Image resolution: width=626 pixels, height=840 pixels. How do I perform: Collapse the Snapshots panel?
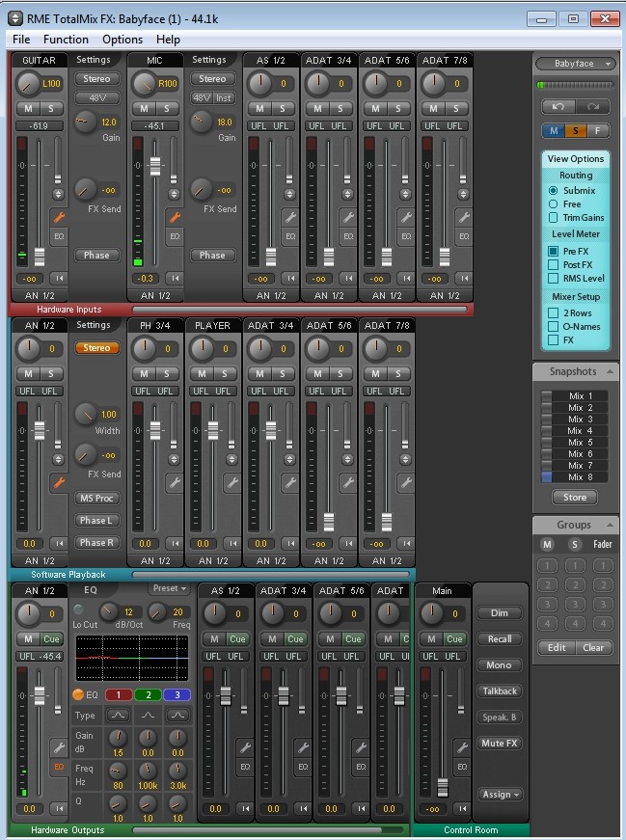point(610,371)
